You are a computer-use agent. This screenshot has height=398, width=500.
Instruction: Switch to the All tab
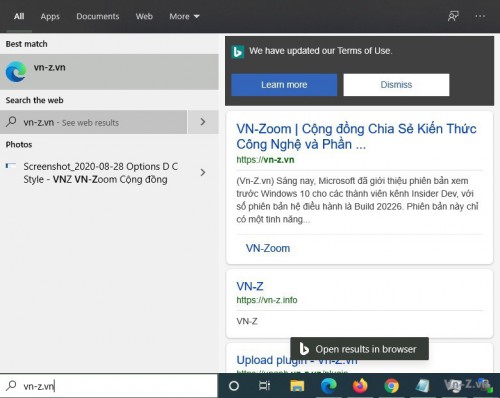click(x=19, y=16)
